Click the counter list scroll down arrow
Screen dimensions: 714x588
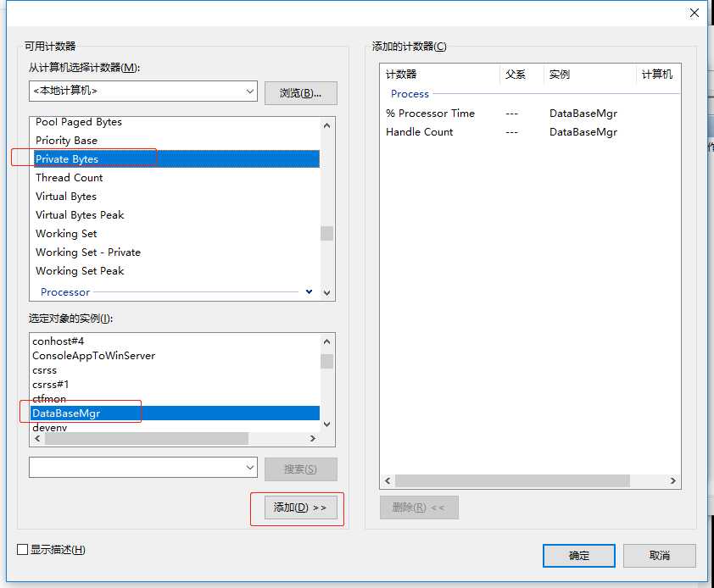(x=327, y=292)
